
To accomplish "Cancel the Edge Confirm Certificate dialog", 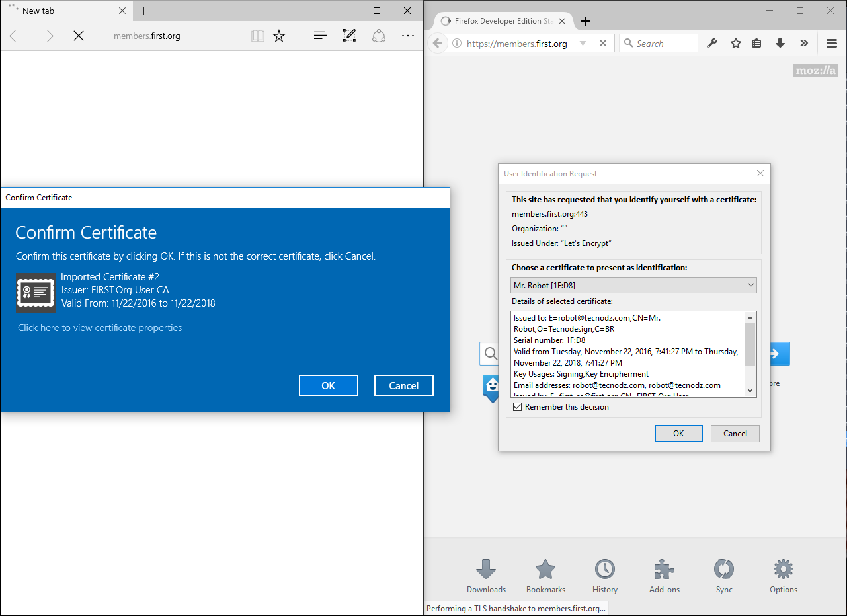I will [x=404, y=385].
